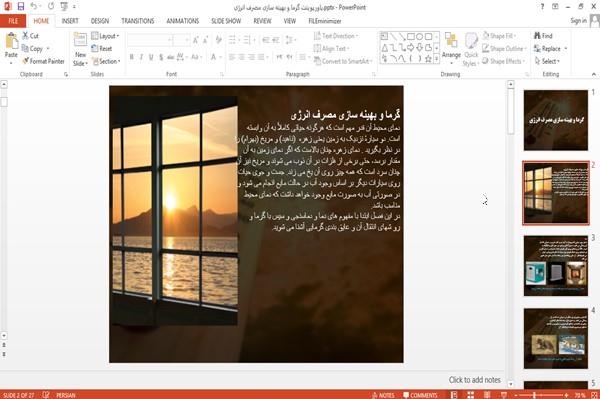Start Slide Show from status bar icon
The height and width of the screenshot is (399, 600).
[x=504, y=395]
